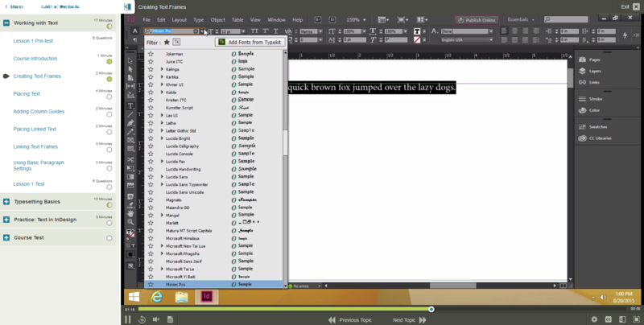Image resolution: width=644 pixels, height=325 pixels.
Task: Open the File menu
Action: click(147, 19)
